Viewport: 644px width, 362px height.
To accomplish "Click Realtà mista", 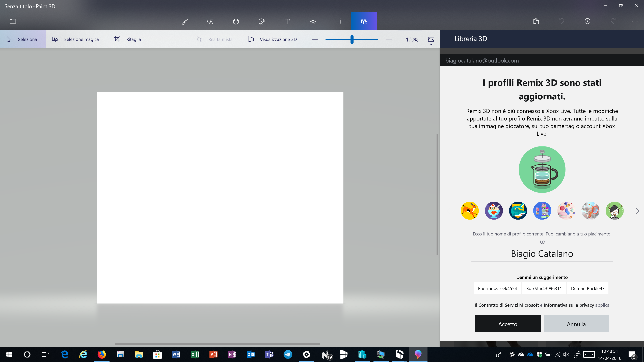I will [x=214, y=40].
